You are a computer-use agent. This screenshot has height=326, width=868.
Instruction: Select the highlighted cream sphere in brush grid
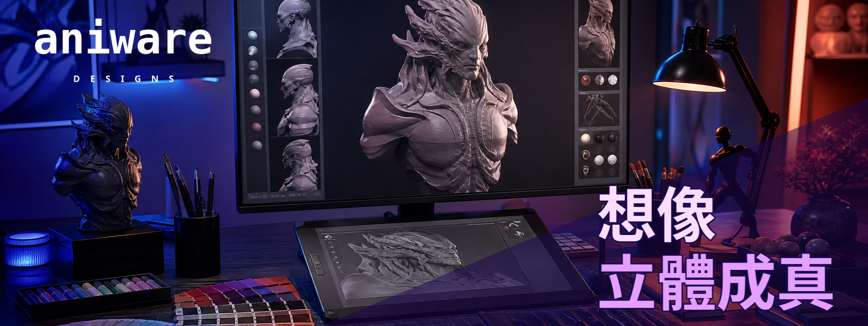click(585, 138)
